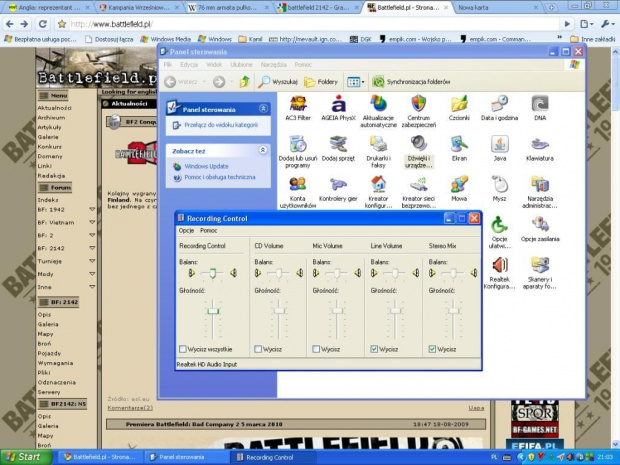
Task: Click Wyszukaj toolbar button
Action: tap(278, 82)
